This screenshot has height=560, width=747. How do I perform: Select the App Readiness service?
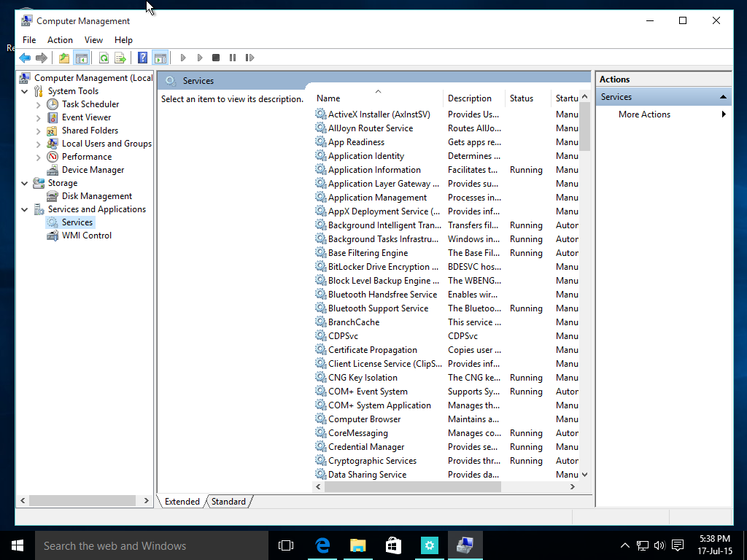(356, 142)
